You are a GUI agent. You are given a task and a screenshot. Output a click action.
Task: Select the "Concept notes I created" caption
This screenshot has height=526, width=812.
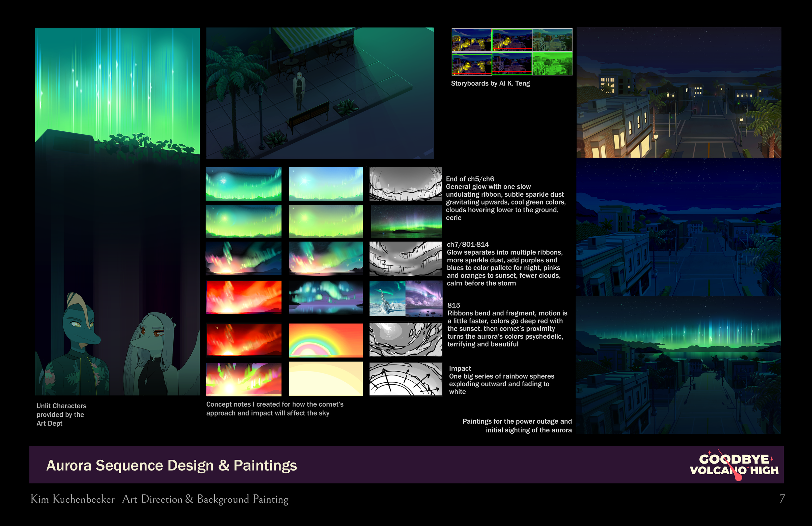[275, 409]
